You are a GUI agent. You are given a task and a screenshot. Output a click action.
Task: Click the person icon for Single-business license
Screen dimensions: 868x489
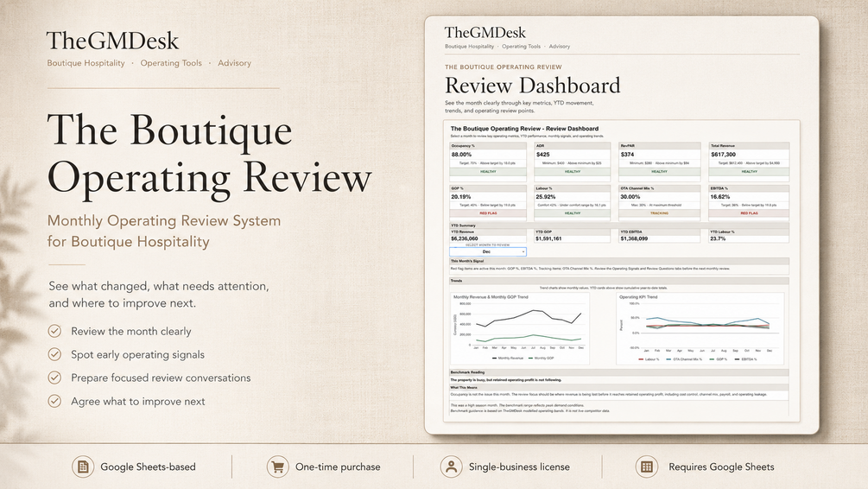click(x=451, y=467)
